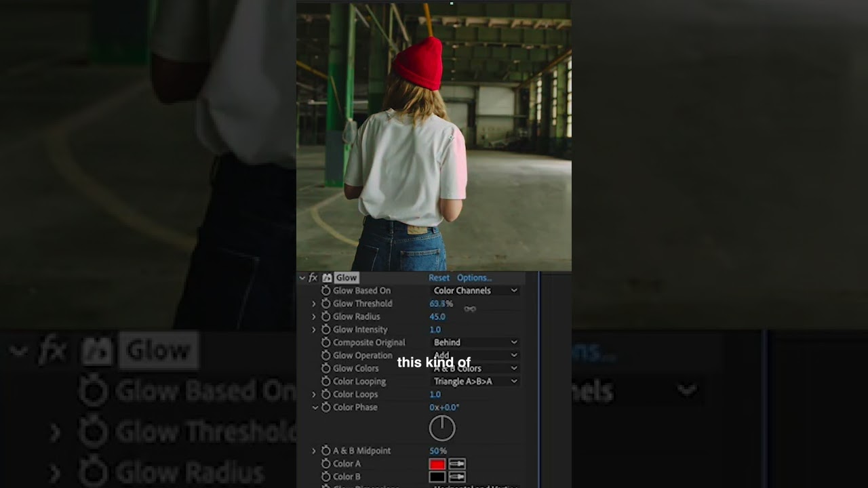Click the A & B Midpoint value 50%

click(x=438, y=451)
